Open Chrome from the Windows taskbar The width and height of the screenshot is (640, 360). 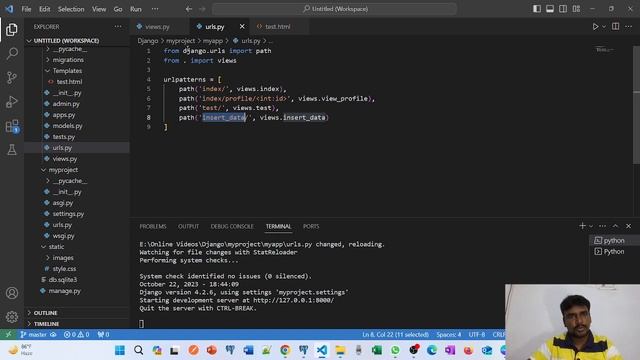pos(285,350)
